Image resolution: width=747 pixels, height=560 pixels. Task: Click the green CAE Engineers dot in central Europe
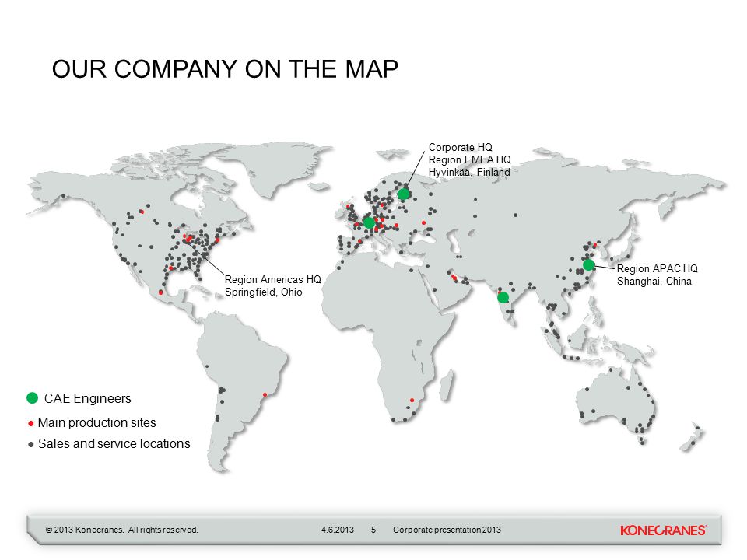[x=369, y=222]
